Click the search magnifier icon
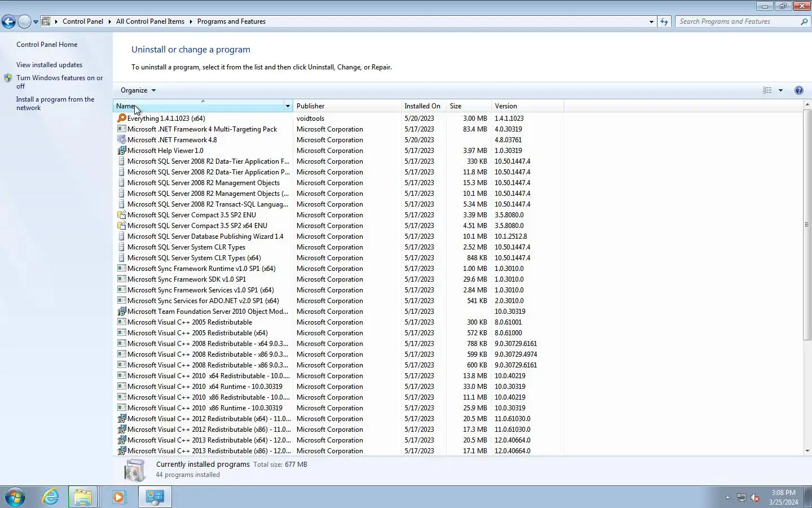 tap(804, 21)
